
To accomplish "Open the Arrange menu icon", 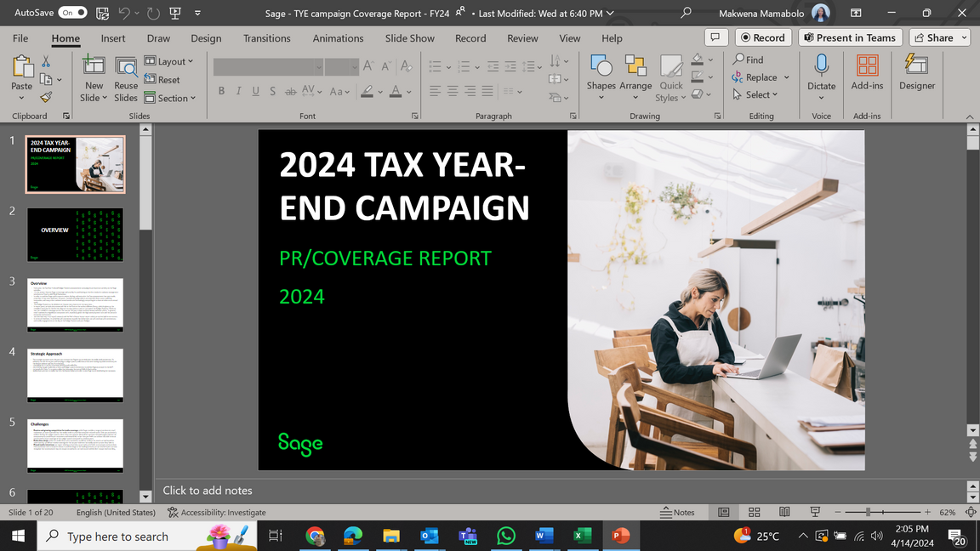I will pos(635,66).
